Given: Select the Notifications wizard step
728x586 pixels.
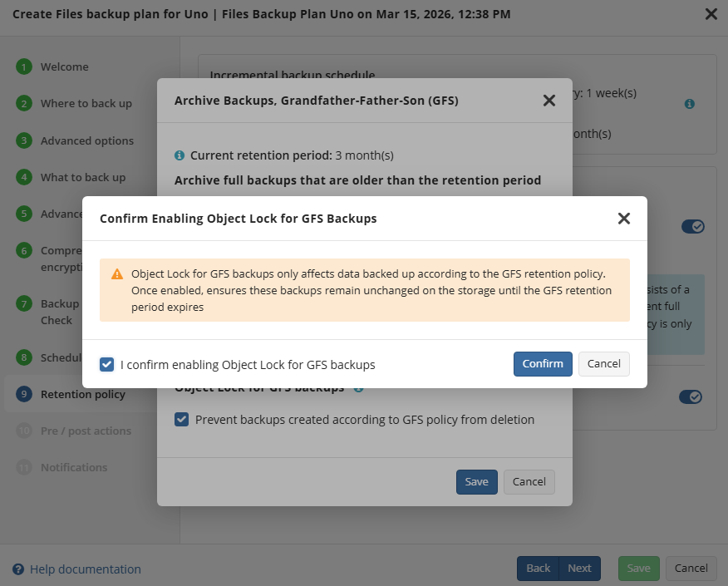Looking at the screenshot, I should click(x=73, y=467).
